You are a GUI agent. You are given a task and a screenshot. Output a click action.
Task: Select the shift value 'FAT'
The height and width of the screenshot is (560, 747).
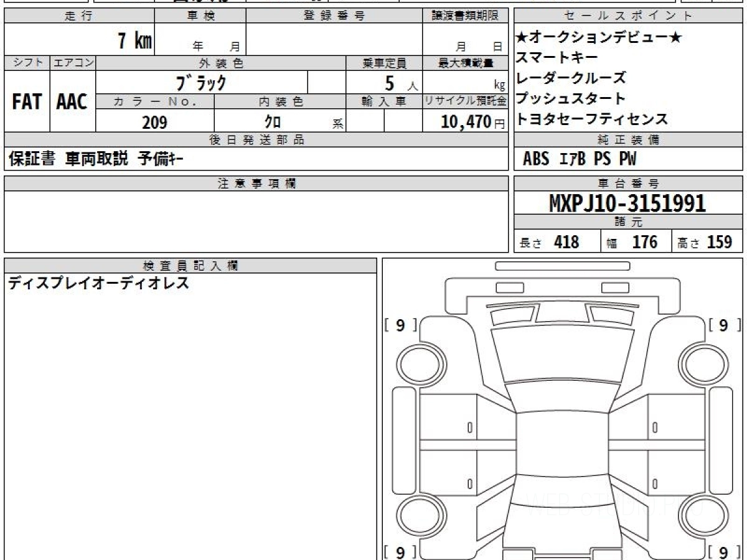pos(27,101)
